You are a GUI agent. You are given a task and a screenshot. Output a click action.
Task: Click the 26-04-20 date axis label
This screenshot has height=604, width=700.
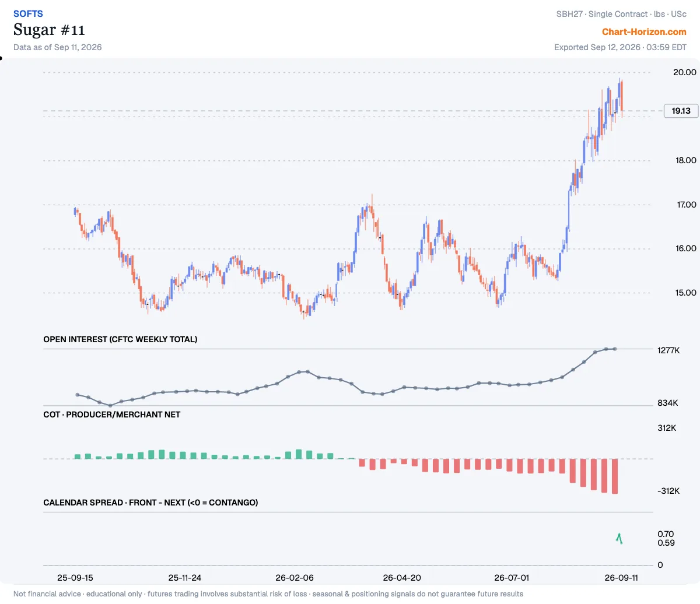click(x=402, y=578)
